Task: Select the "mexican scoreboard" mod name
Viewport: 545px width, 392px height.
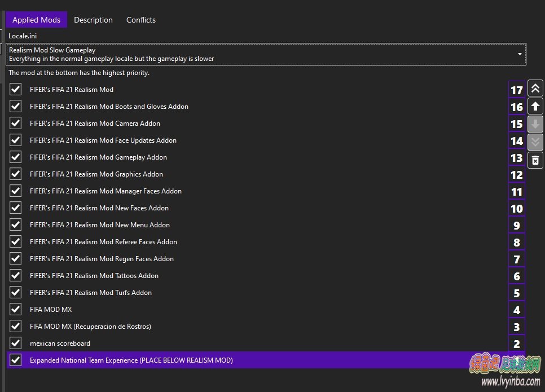Action: coord(60,343)
